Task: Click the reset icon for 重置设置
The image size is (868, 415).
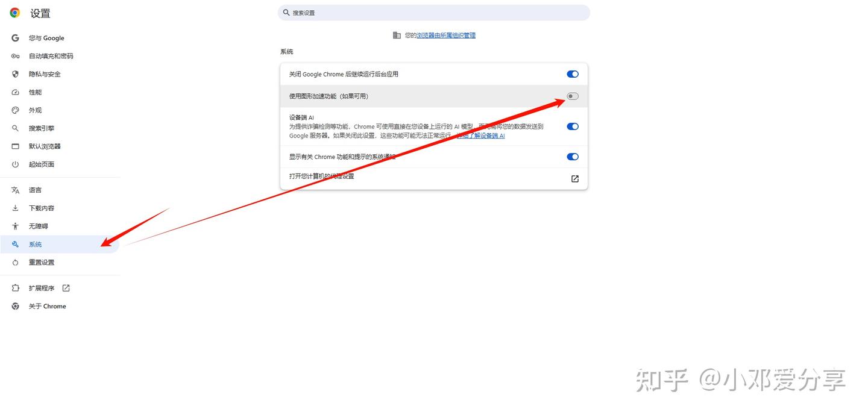Action: click(16, 262)
